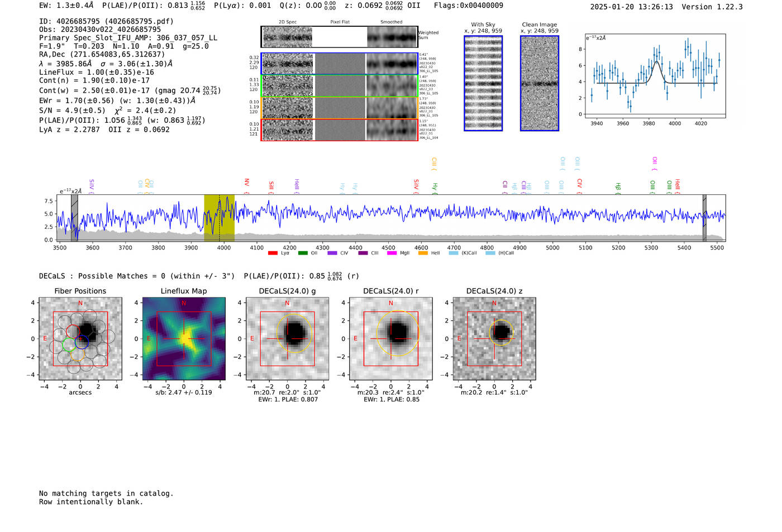Image resolution: width=782 pixels, height=532 pixels.
Task: Click the 'Primary Spec_Slot_IFU_AMP: 306_037_057_LL' line
Action: point(128,38)
